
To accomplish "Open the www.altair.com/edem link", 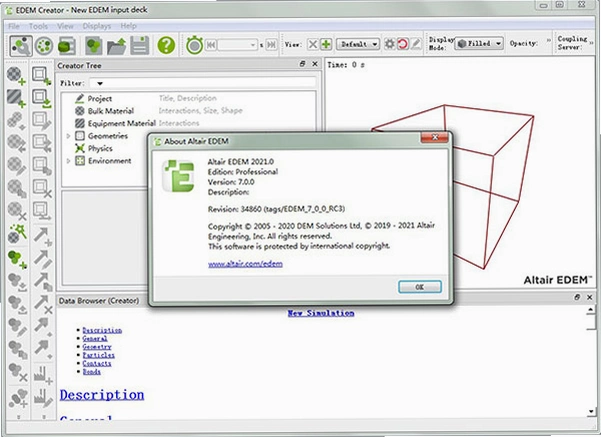I will [x=245, y=264].
